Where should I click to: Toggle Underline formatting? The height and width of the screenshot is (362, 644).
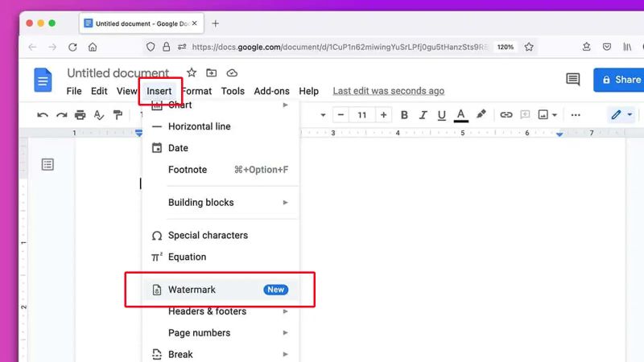click(x=441, y=115)
